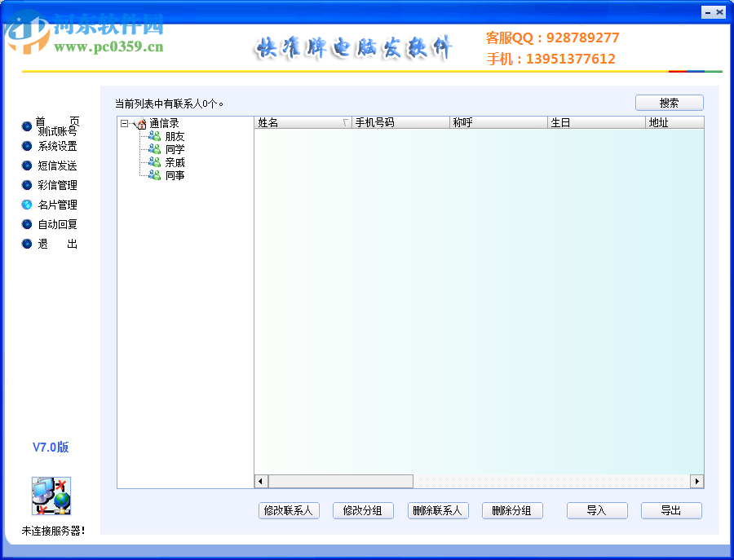Collapse the 通信录 tree node

(x=122, y=123)
